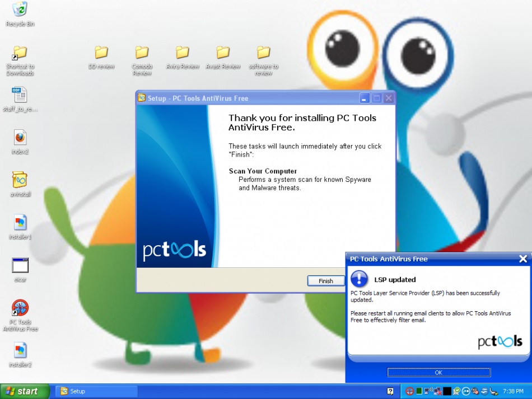Image resolution: width=532 pixels, height=399 pixels.
Task: Select the software to review folder
Action: (x=264, y=60)
